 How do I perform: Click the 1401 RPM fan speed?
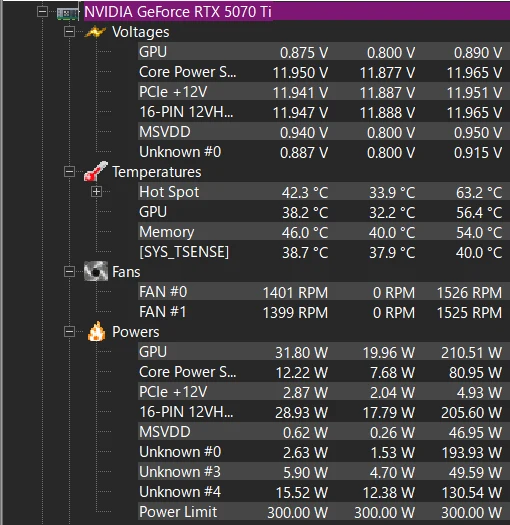coord(295,293)
